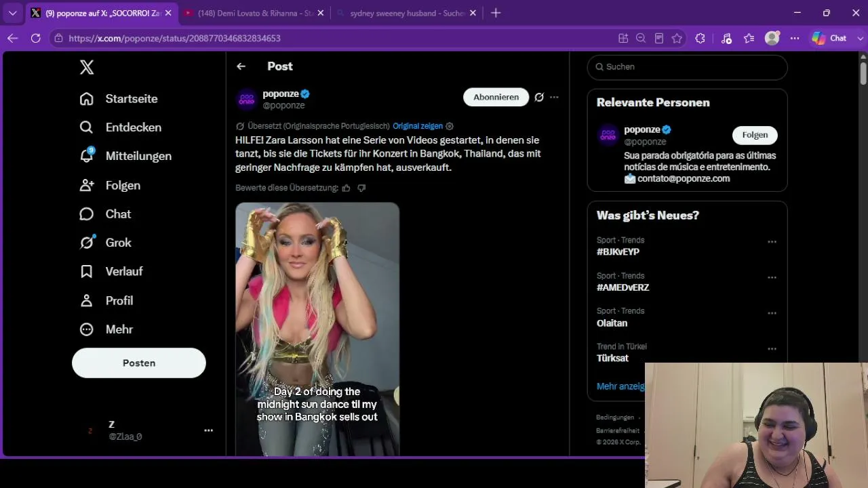Open options for the #BJKvEYP trend

pyautogui.click(x=772, y=242)
